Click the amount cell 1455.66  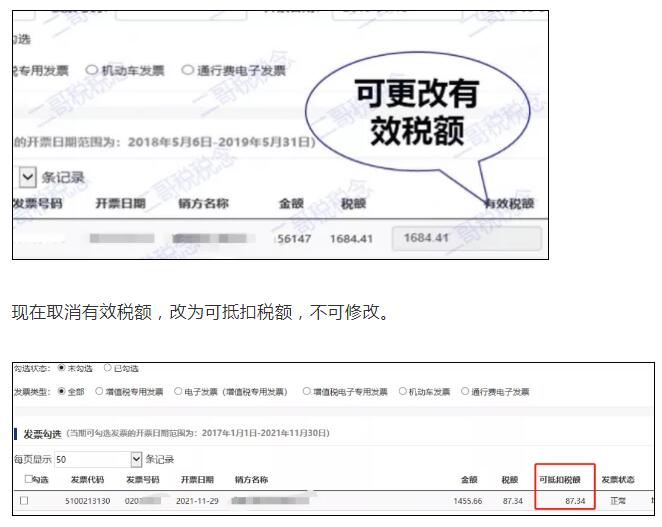468,501
